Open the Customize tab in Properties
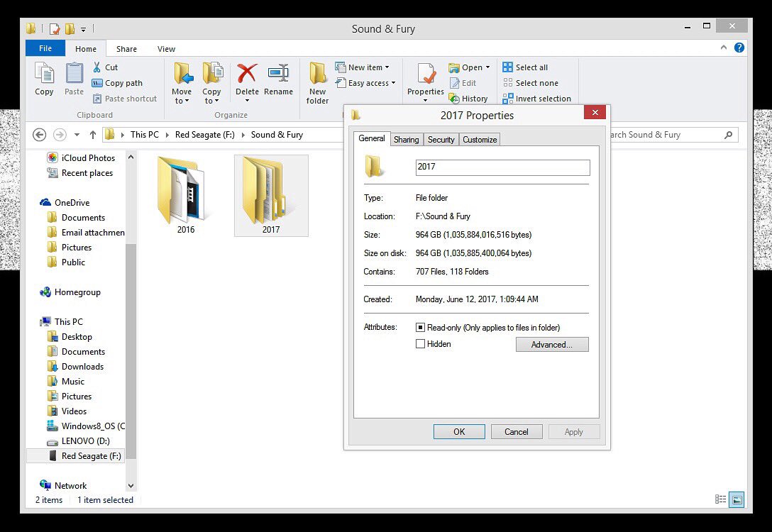Viewport: 772px width, 532px height. point(480,139)
